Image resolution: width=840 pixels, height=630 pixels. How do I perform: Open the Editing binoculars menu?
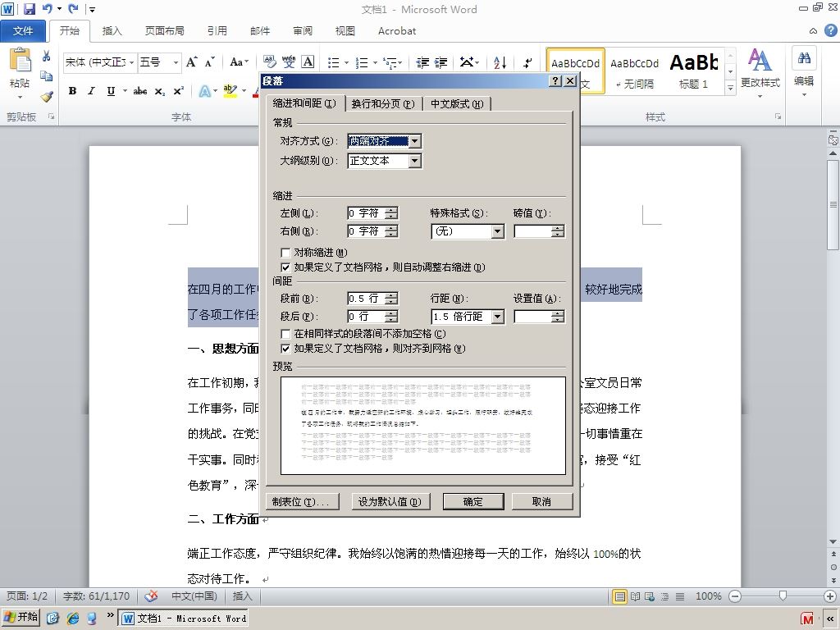pyautogui.click(x=804, y=72)
